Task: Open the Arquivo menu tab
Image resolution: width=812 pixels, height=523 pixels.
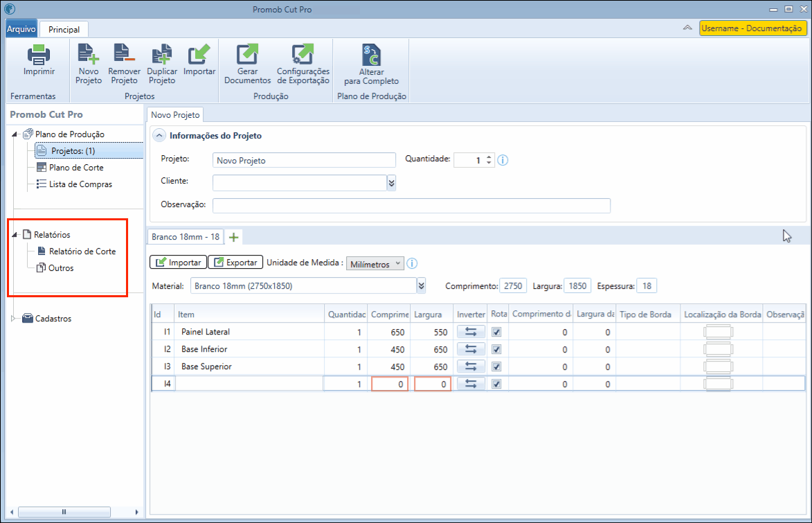Action: pyautogui.click(x=21, y=29)
